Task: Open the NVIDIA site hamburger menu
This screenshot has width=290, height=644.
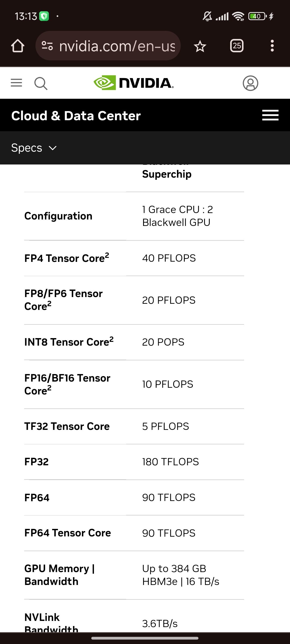Action: coord(16,83)
